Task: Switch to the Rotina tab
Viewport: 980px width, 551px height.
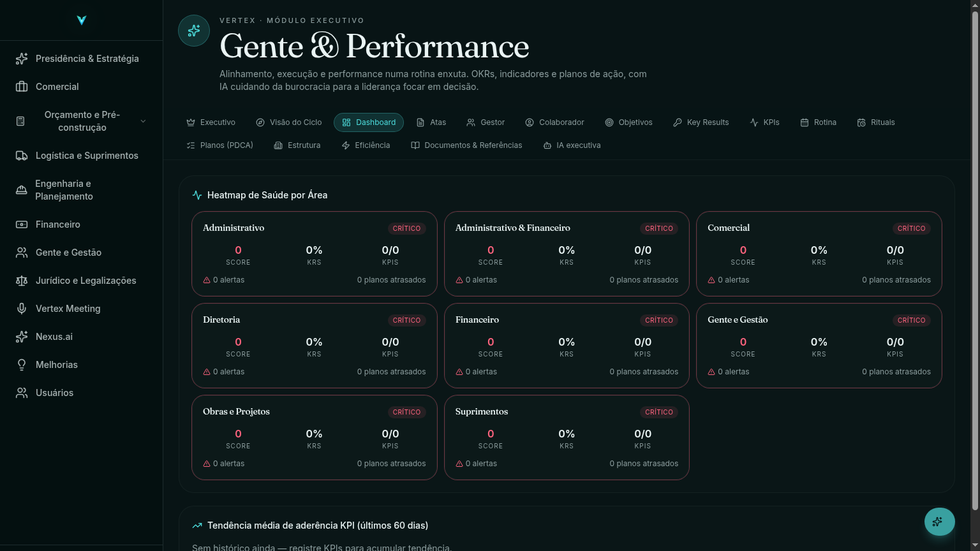Action: [x=818, y=122]
